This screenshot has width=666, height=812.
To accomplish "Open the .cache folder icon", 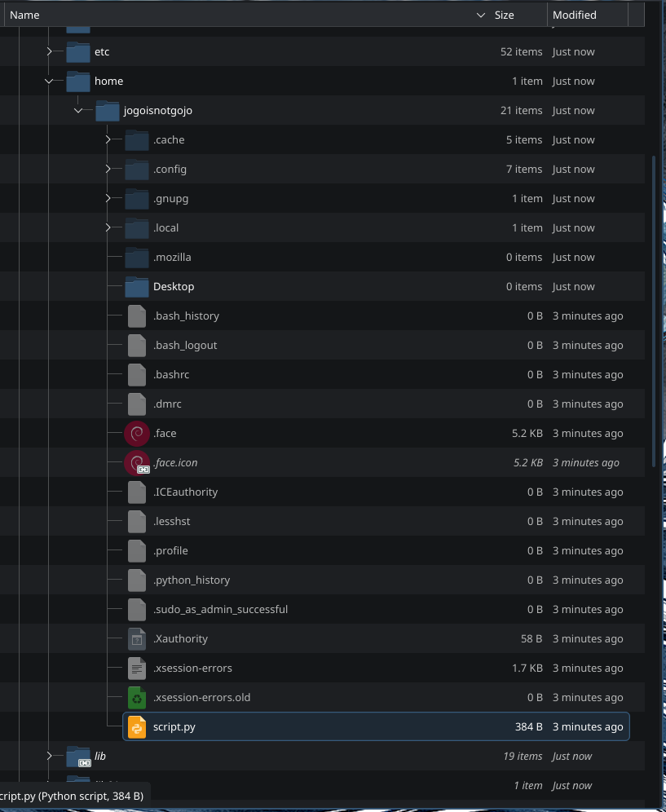I will [136, 139].
